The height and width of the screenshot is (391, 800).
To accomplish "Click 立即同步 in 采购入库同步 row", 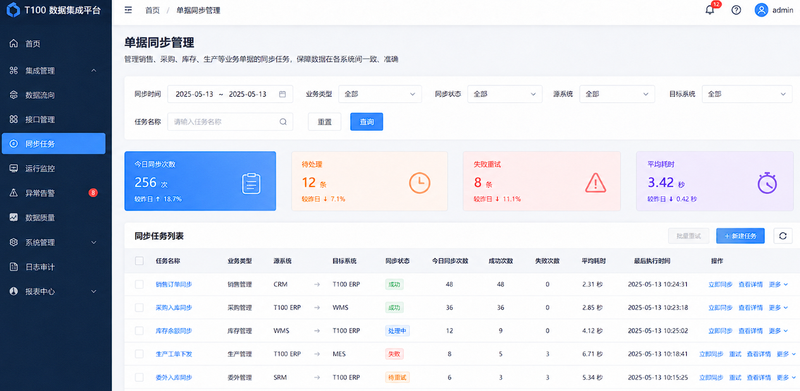I will click(x=720, y=307).
